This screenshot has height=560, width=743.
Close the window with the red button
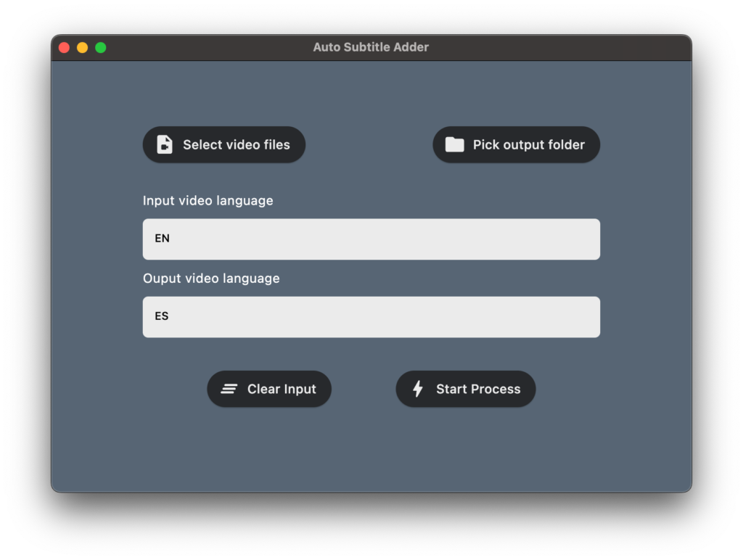[64, 47]
